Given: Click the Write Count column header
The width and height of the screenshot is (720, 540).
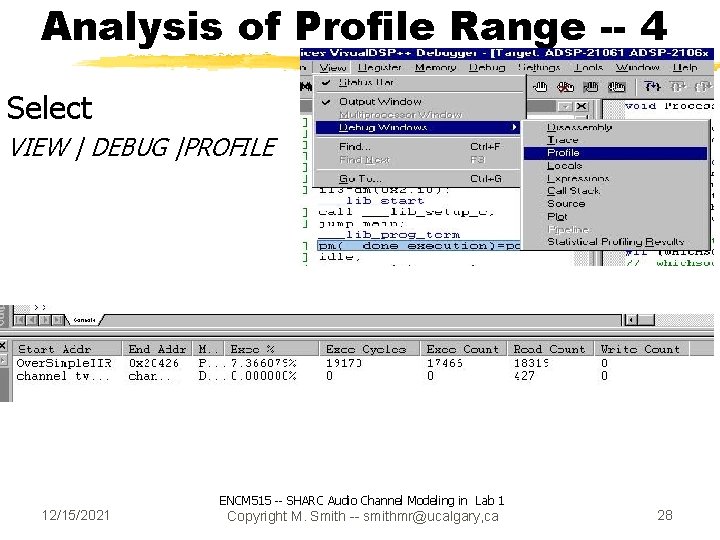Looking at the screenshot, I should (641, 349).
